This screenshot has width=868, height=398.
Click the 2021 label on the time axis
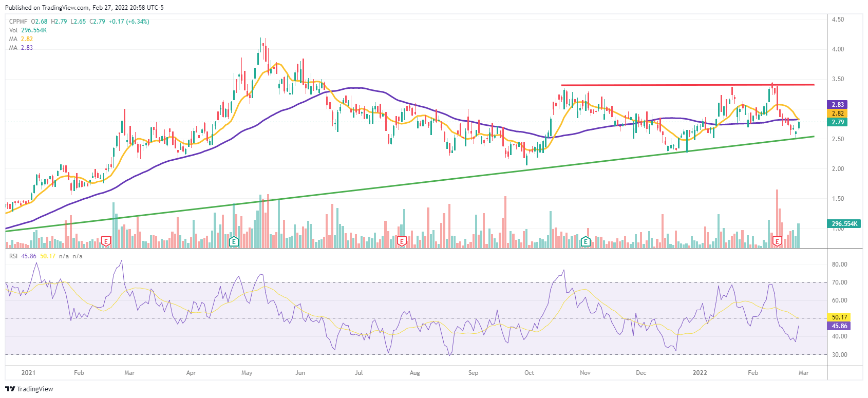(28, 373)
